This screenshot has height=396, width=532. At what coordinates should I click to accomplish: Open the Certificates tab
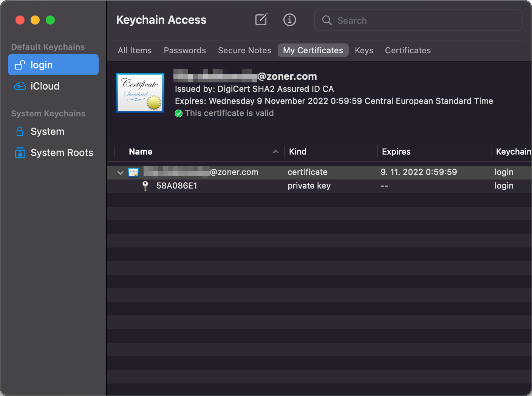click(x=408, y=50)
